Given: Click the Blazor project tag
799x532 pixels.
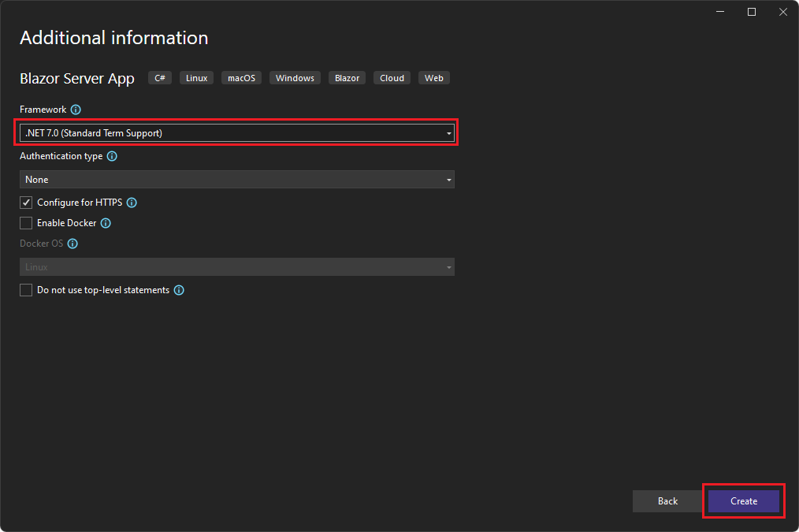Looking at the screenshot, I should [347, 78].
